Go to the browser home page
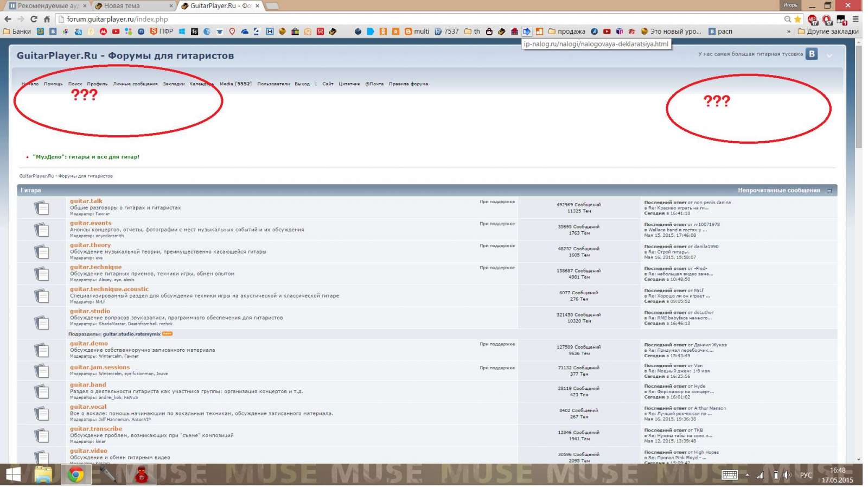 coord(47,19)
